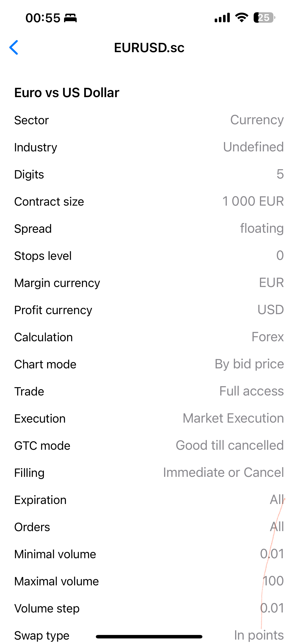Tap the GTC mode Good till cancelled value
This screenshot has width=298, height=644.
click(x=230, y=446)
